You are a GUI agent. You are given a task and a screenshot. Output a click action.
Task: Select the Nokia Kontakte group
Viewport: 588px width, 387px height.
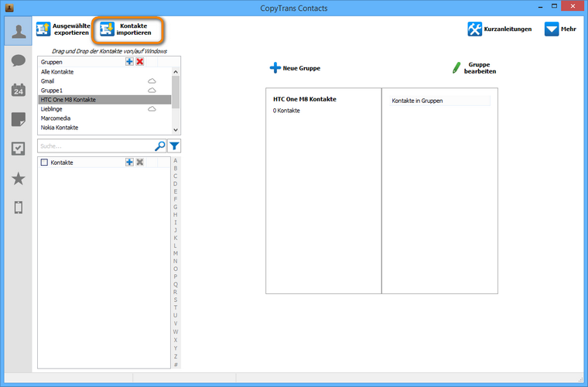[104, 128]
